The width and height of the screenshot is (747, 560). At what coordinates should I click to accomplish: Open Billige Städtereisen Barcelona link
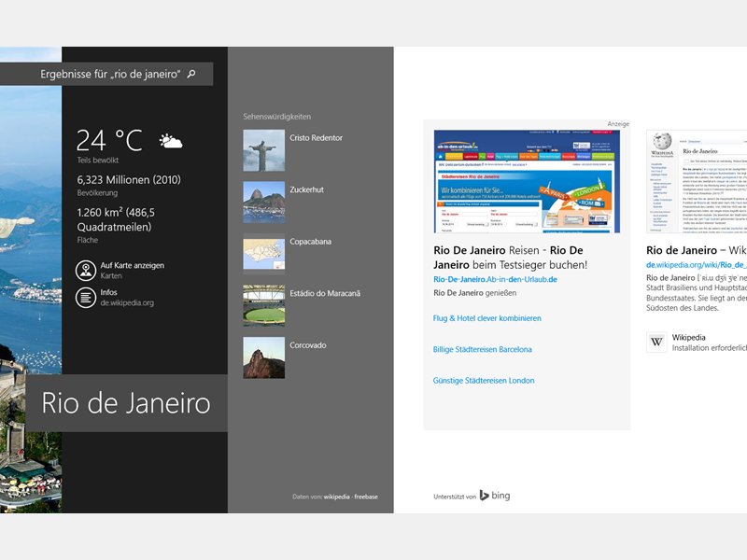482,349
